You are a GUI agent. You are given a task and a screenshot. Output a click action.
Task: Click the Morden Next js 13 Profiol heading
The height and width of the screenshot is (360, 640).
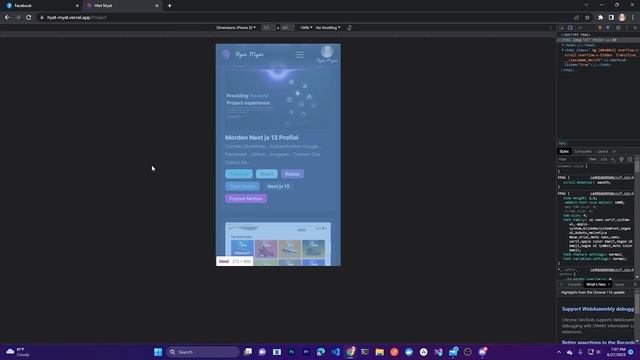pos(262,138)
